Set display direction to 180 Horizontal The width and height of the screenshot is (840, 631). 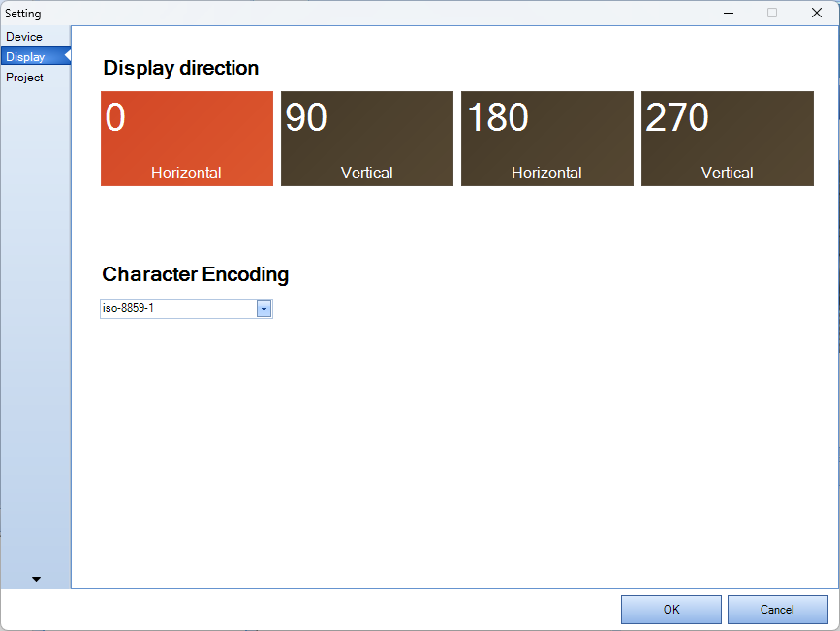point(547,139)
